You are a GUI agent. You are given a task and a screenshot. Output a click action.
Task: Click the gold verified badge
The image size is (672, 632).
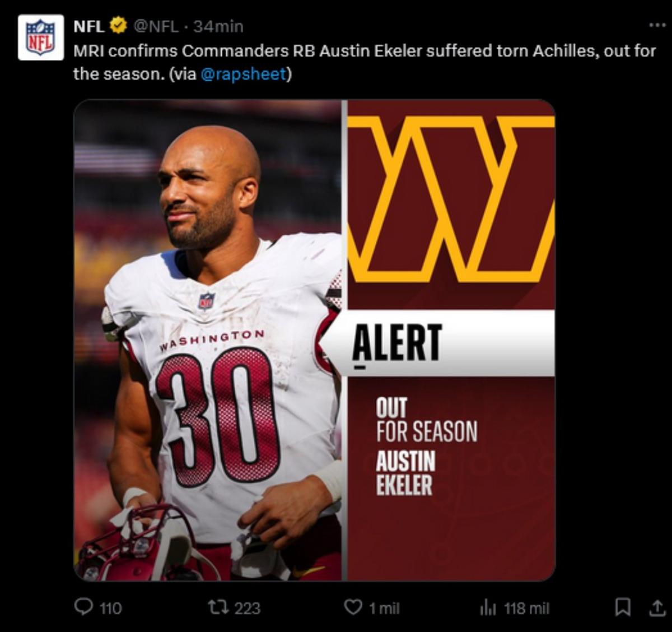tap(118, 26)
